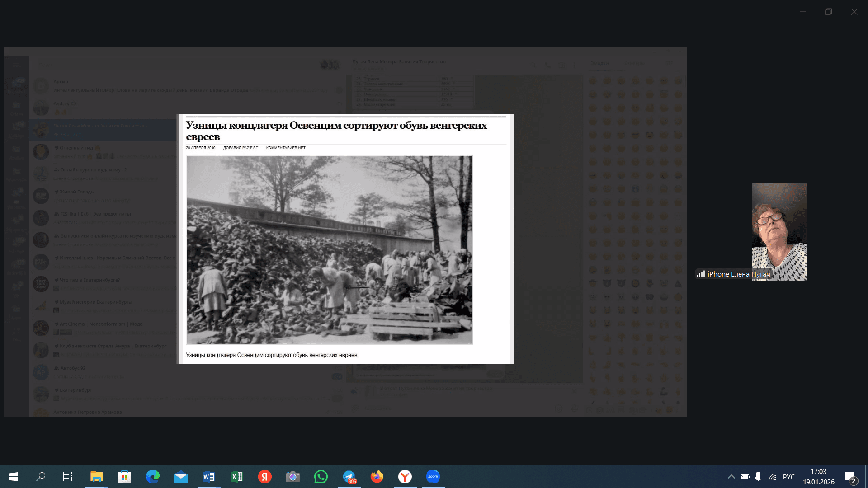Switch to the GIF tab in emoji panel
This screenshot has height=488, width=868.
[x=669, y=63]
